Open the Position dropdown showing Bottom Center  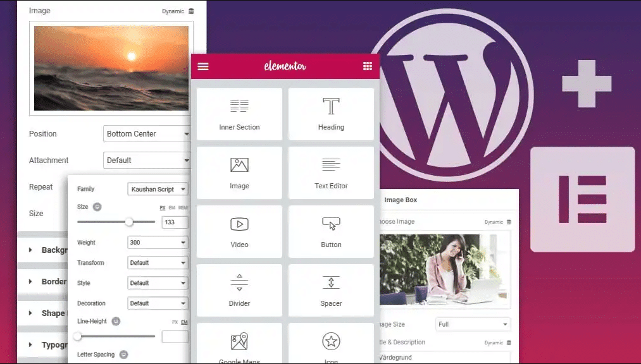click(147, 134)
